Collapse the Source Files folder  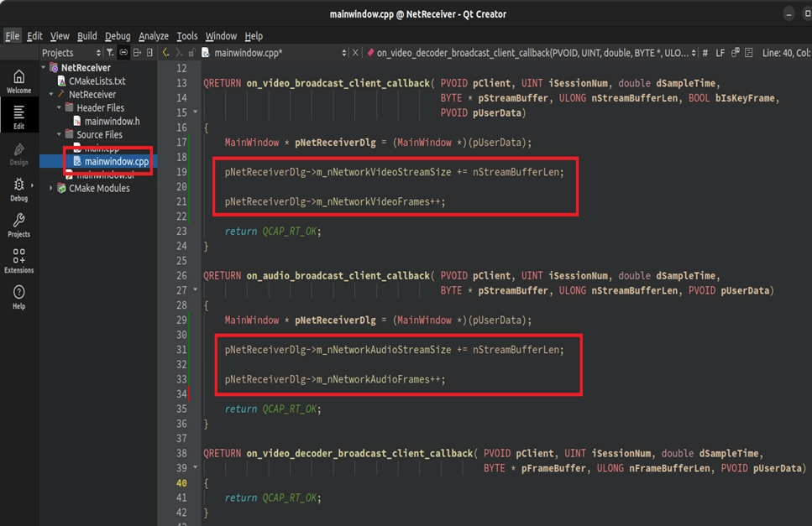(59, 134)
